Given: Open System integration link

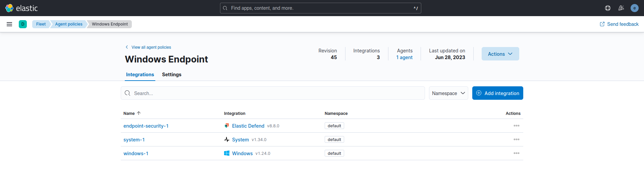Looking at the screenshot, I should click(x=240, y=139).
